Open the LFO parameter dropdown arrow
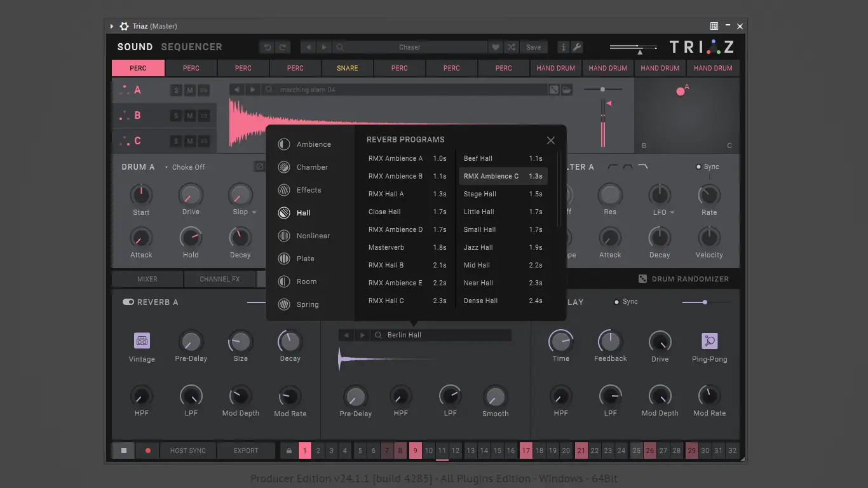This screenshot has height=488, width=868. click(x=672, y=212)
